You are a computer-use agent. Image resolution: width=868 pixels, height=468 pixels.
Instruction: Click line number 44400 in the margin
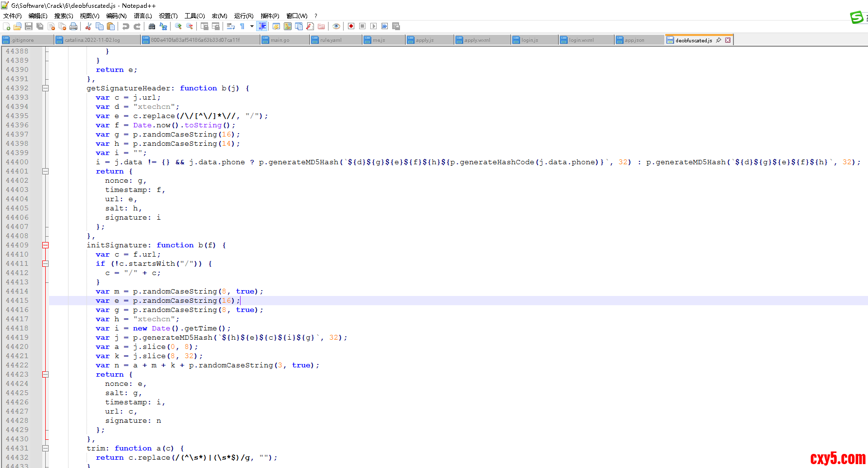(x=17, y=162)
